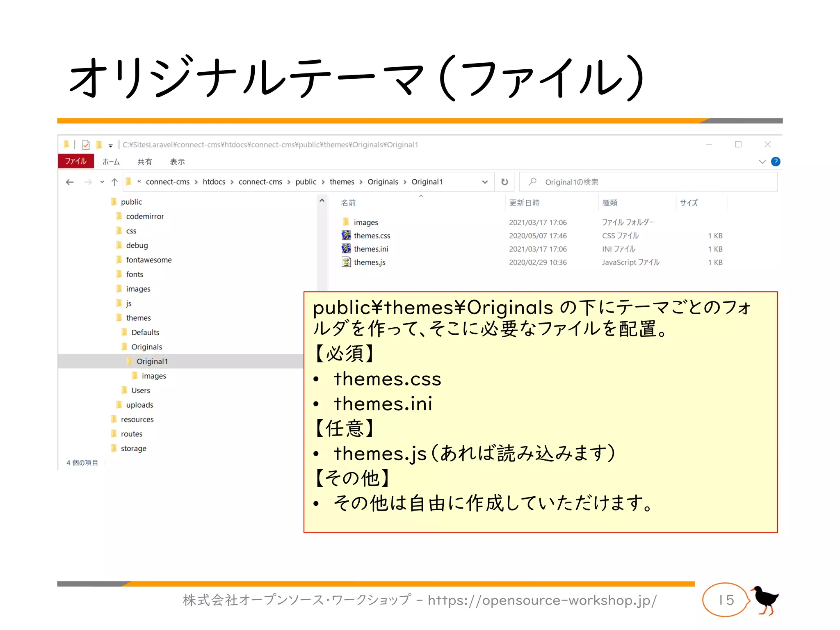Image resolution: width=840 pixels, height=630 pixels.
Task: Sort by 更新日時 column header
Action: (x=524, y=203)
